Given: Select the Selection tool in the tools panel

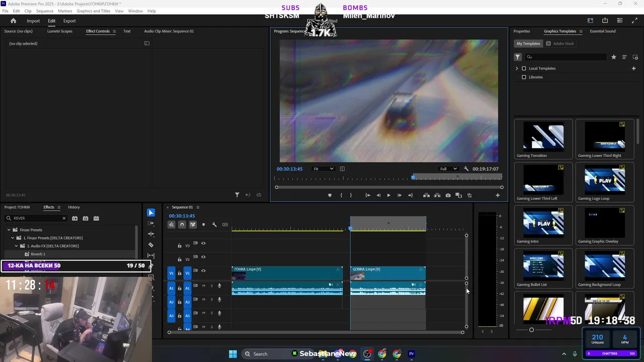Looking at the screenshot, I should pyautogui.click(x=151, y=213).
